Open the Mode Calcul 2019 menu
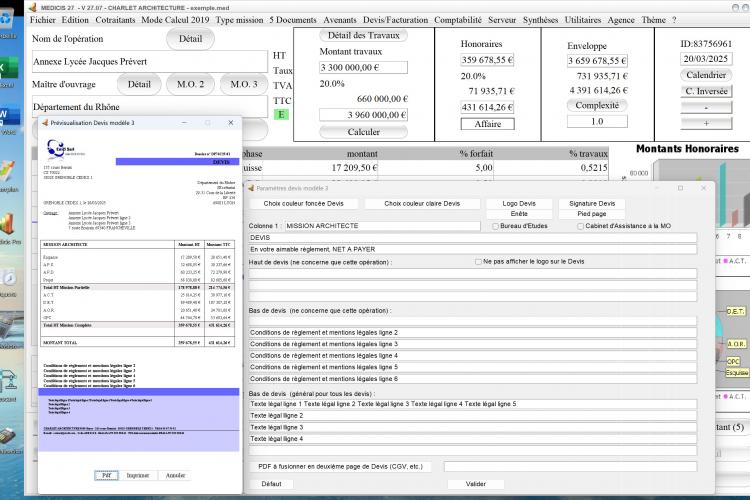 175,20
